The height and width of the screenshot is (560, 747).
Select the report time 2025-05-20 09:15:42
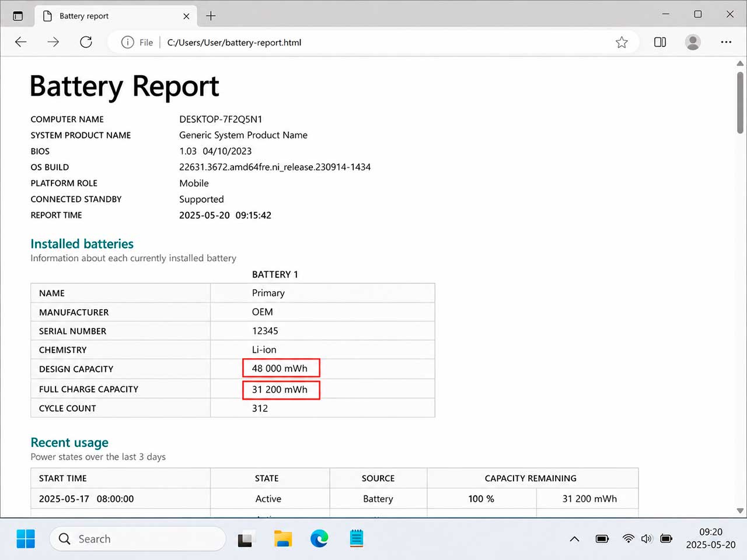tap(225, 215)
